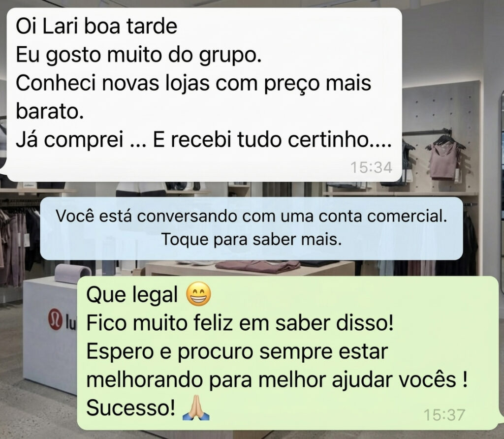Screen dimensions: 504x439
Task: Click the line "Eu gosto muito do grupo."
Action: click(x=138, y=55)
